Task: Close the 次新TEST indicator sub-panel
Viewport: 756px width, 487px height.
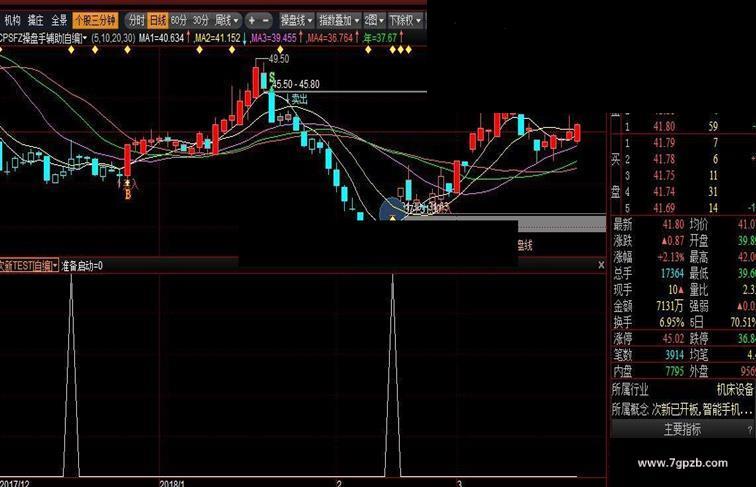Action: click(x=601, y=265)
